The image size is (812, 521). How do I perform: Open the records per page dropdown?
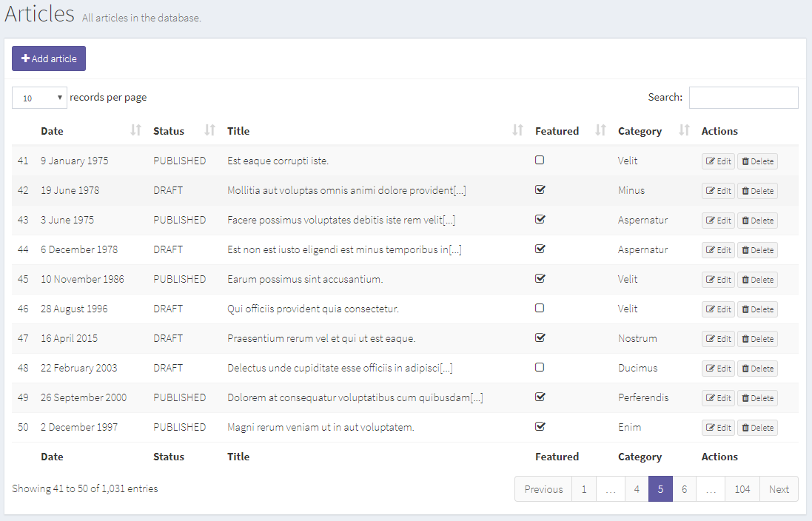click(x=38, y=97)
